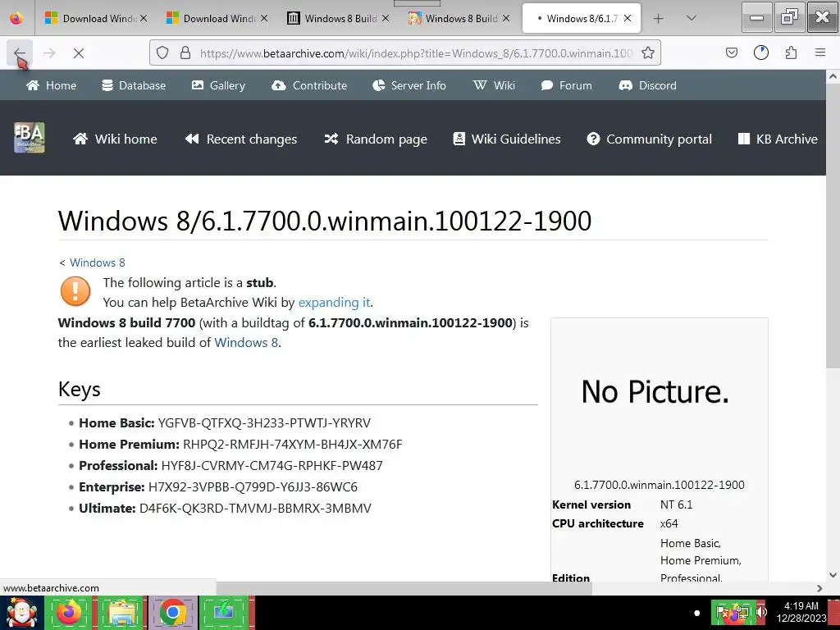Close the first Download Windows tab

pyautogui.click(x=144, y=18)
